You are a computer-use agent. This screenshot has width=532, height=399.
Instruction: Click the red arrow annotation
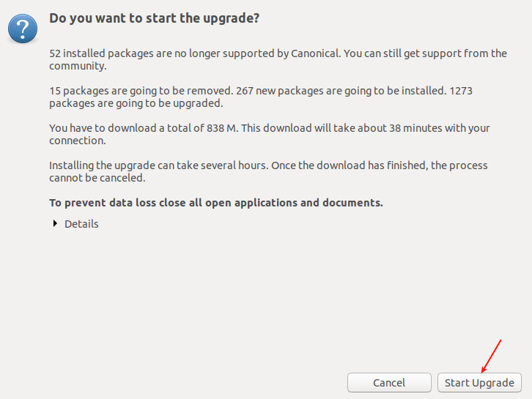pyautogui.click(x=491, y=355)
